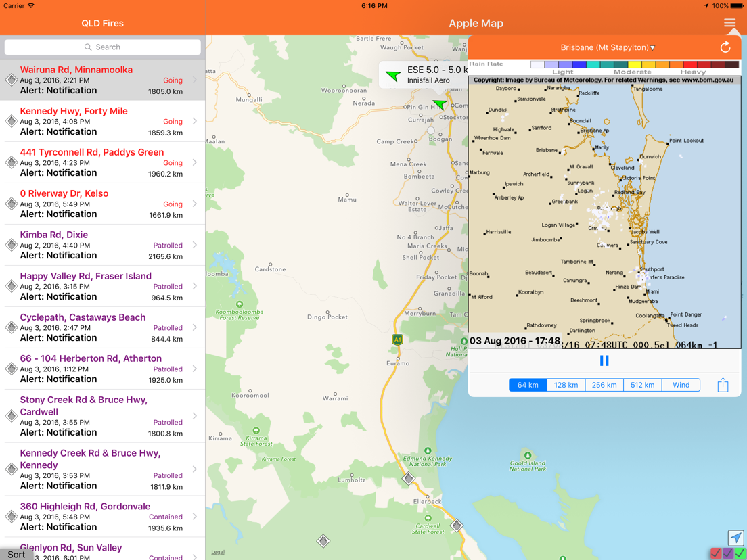747x560 pixels.
Task: Expand chevron for 66 - 104 Herberton Rd
Action: [x=195, y=369]
